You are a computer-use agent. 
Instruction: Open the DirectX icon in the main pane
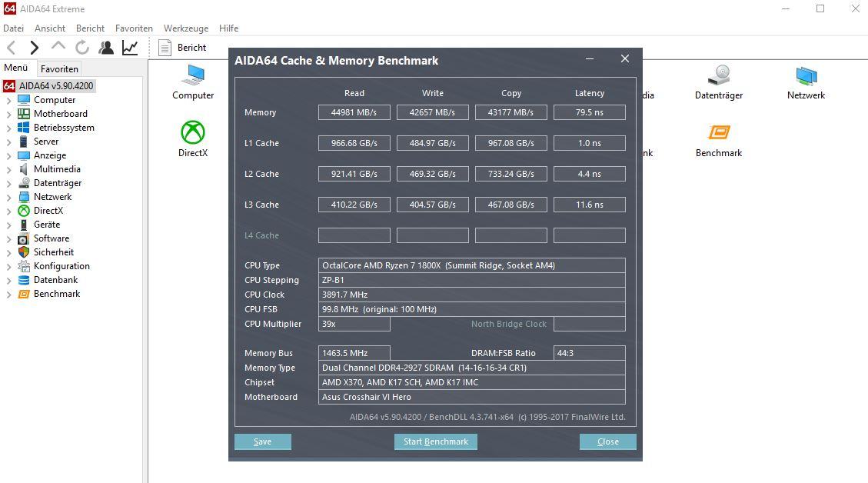click(193, 132)
